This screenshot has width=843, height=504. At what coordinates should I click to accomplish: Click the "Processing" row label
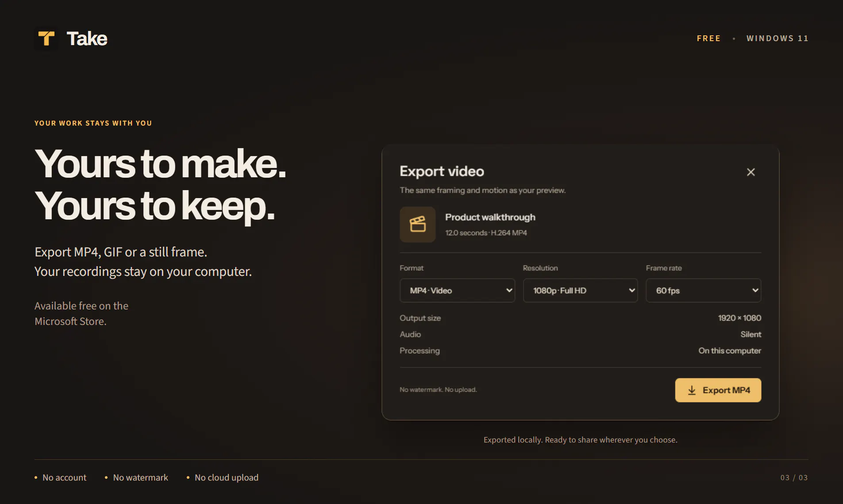[420, 351]
